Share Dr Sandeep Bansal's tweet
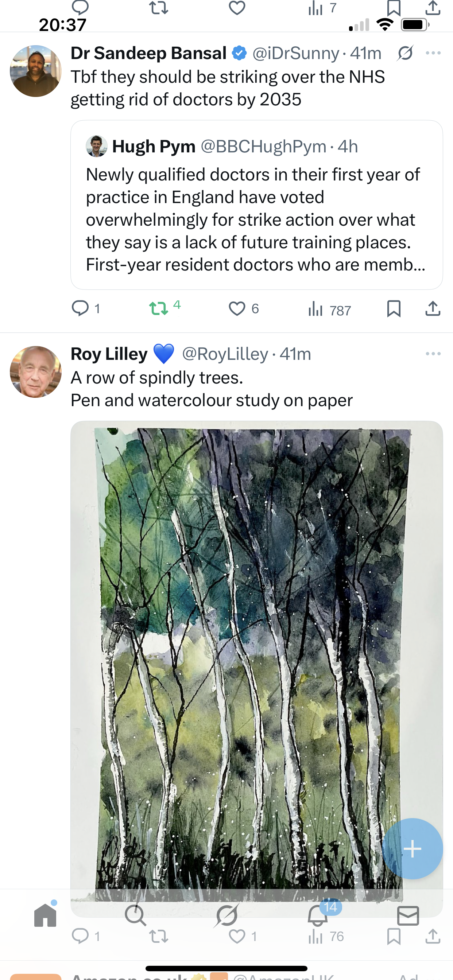 tap(433, 308)
